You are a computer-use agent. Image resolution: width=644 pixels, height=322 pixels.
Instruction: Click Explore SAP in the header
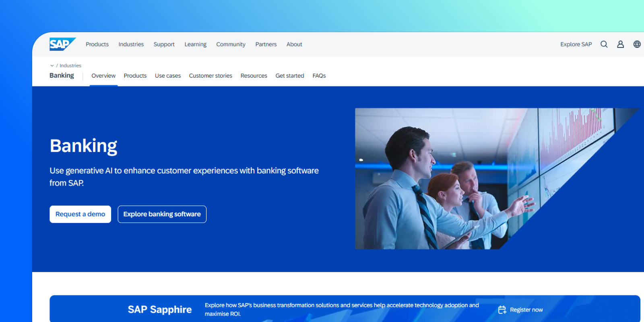tap(576, 44)
